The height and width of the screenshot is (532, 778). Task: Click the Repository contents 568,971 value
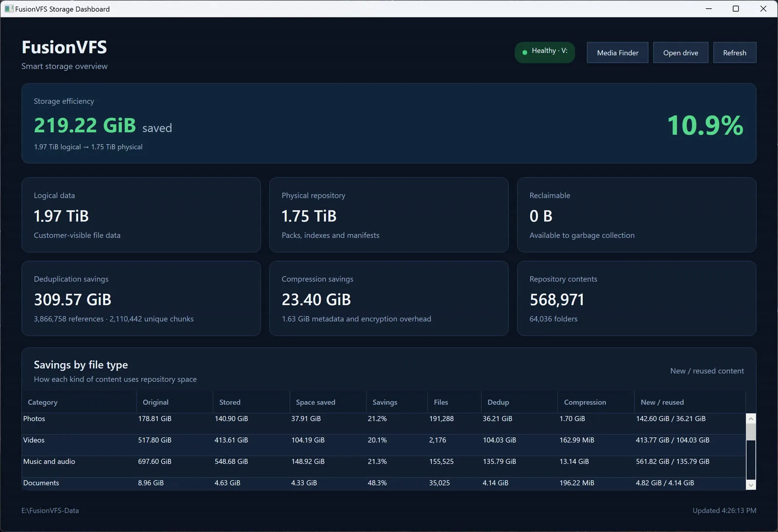pyautogui.click(x=557, y=300)
